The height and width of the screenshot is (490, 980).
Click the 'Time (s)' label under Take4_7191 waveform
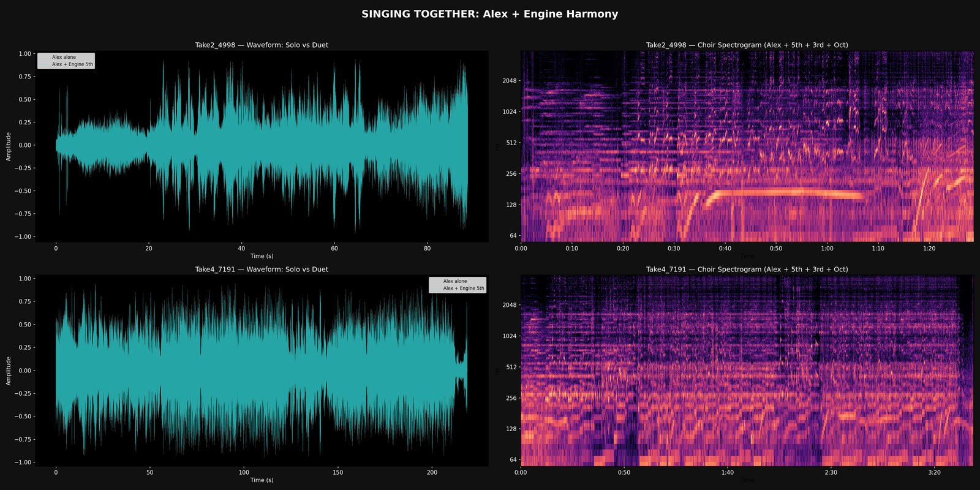coord(262,480)
